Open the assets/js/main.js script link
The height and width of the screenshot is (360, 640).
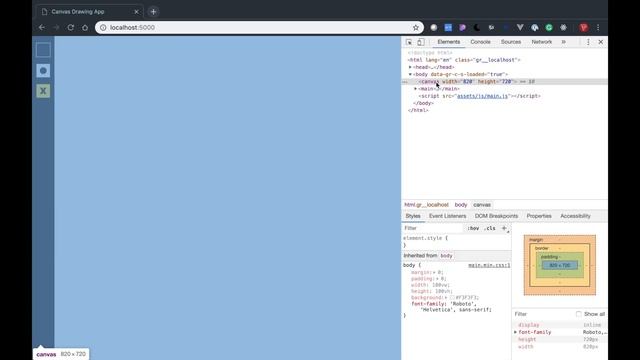click(482, 96)
